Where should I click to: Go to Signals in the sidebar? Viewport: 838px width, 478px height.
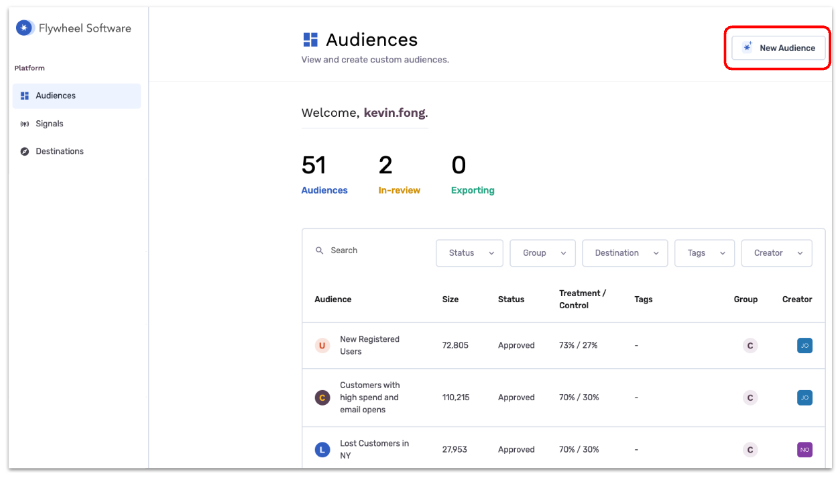coord(49,124)
